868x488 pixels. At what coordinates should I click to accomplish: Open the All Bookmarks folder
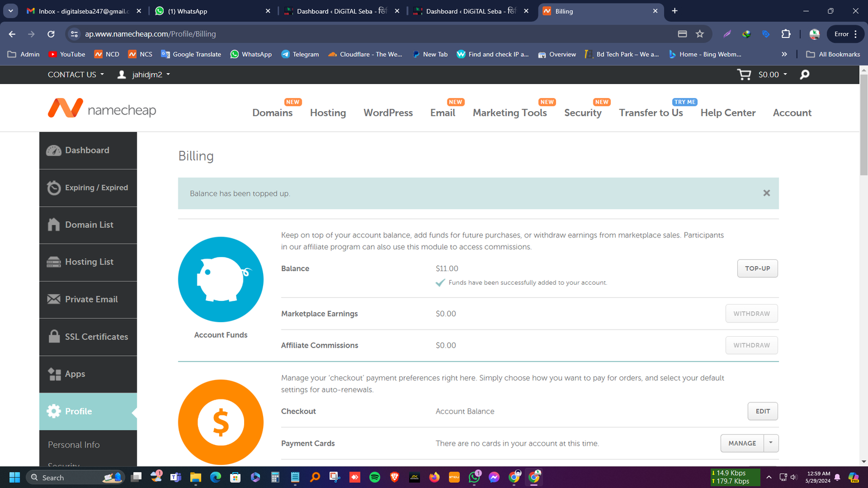pyautogui.click(x=833, y=54)
